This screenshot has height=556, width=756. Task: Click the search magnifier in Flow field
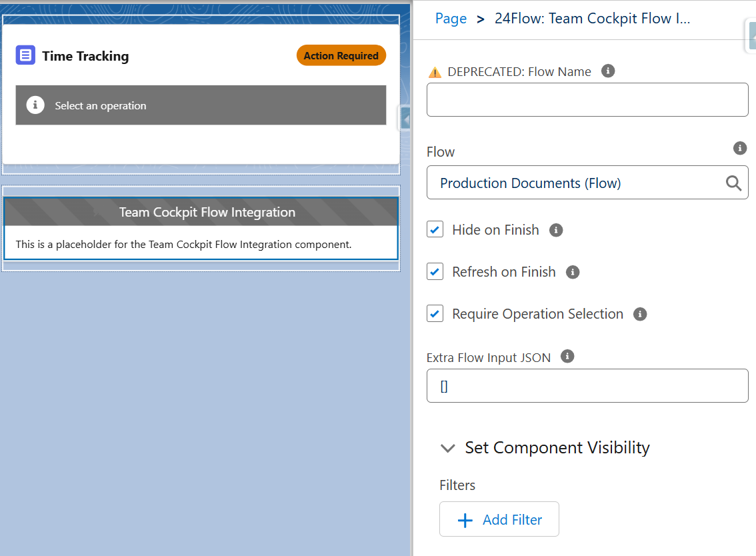733,183
